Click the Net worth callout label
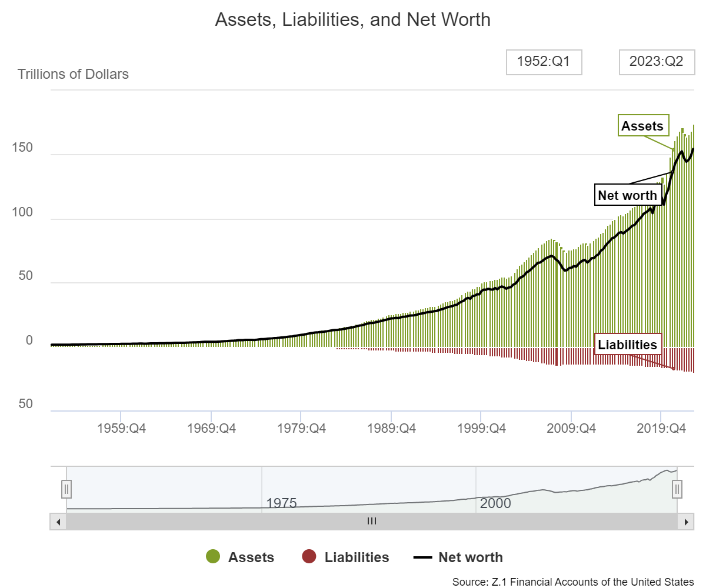This screenshot has width=706, height=588. coord(627,195)
